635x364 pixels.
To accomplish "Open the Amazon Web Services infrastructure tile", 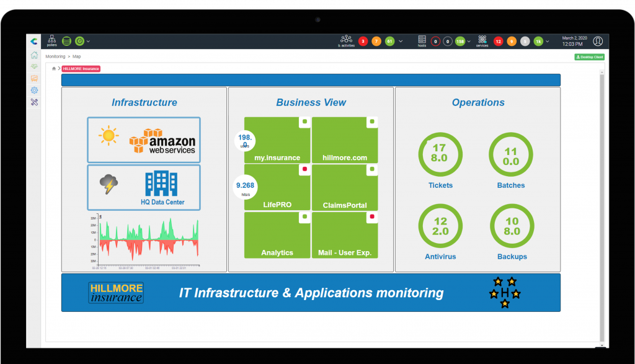I will click(144, 140).
